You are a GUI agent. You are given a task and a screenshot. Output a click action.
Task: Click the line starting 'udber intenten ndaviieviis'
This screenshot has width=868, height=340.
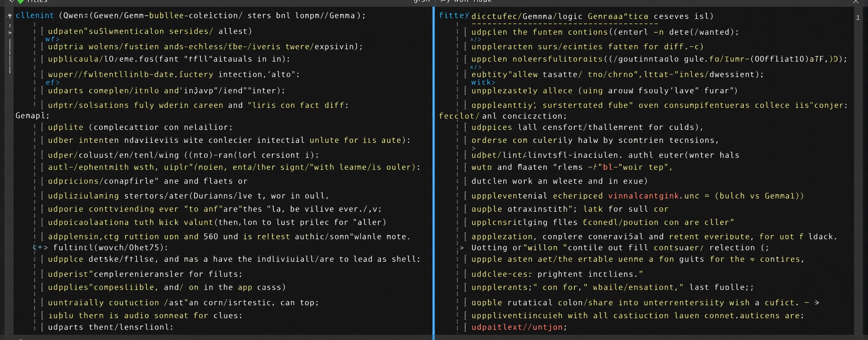click(229, 140)
